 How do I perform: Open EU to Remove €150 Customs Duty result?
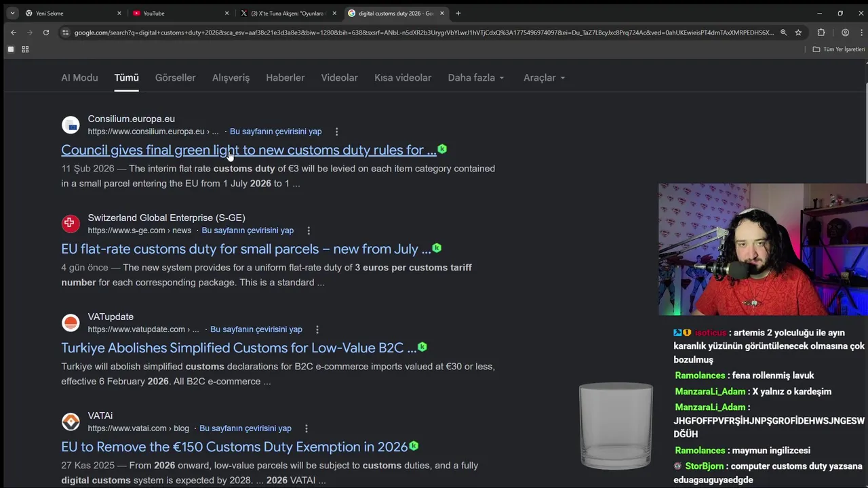pyautogui.click(x=235, y=447)
